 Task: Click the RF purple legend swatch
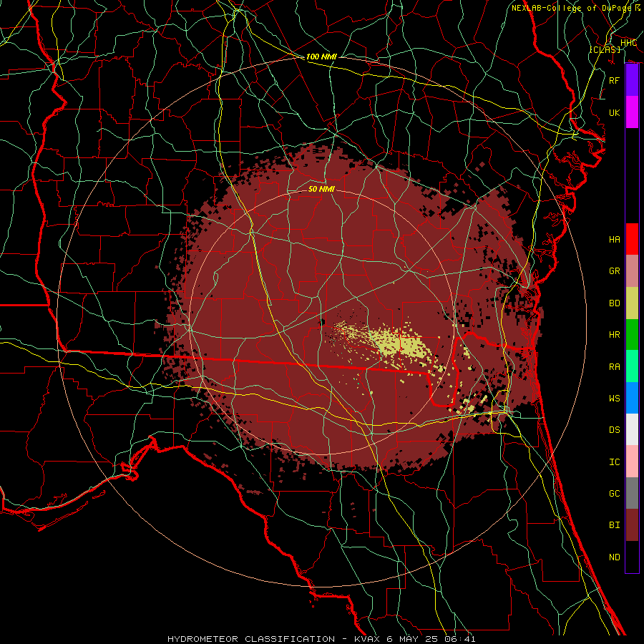632,80
